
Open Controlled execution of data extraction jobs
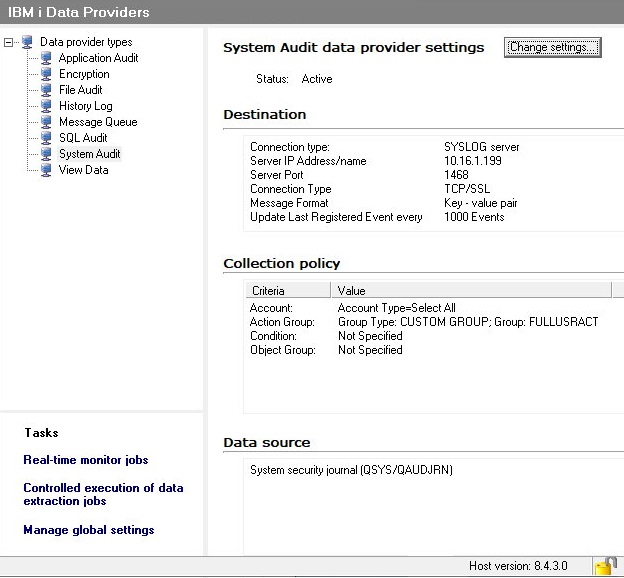pyautogui.click(x=103, y=494)
